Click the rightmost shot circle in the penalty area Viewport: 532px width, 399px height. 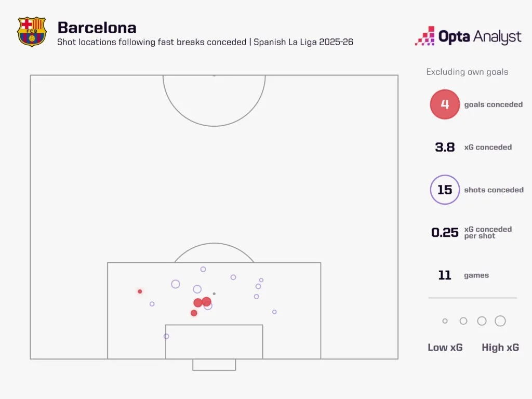click(274, 312)
